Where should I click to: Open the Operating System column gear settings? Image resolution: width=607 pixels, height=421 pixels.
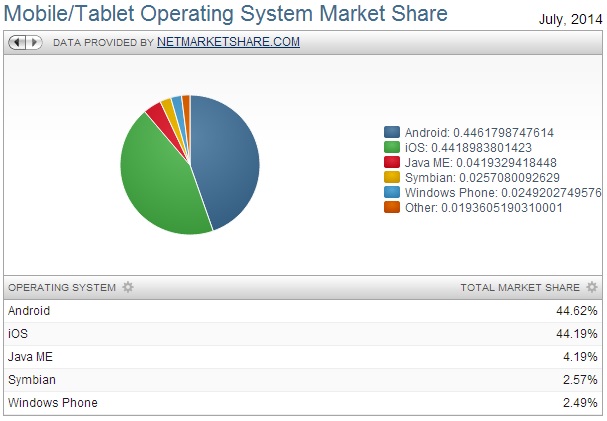coord(127,287)
